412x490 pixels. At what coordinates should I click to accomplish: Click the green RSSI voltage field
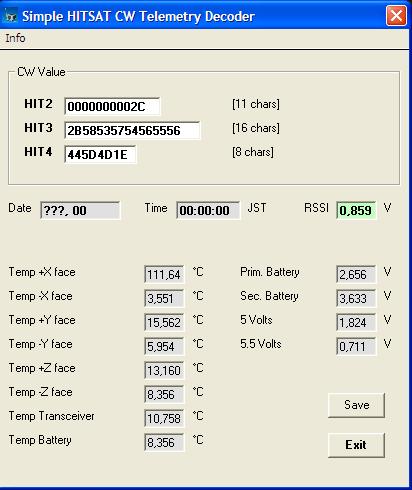(356, 210)
